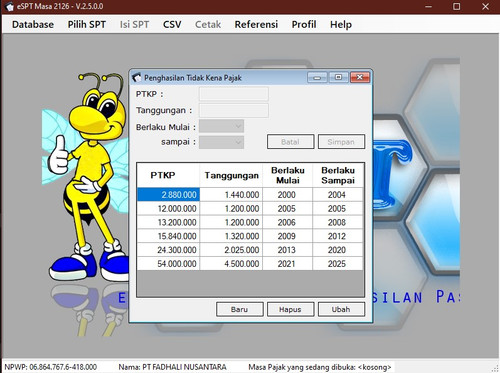Click Tanggungan cell 2.025.000

(231, 250)
